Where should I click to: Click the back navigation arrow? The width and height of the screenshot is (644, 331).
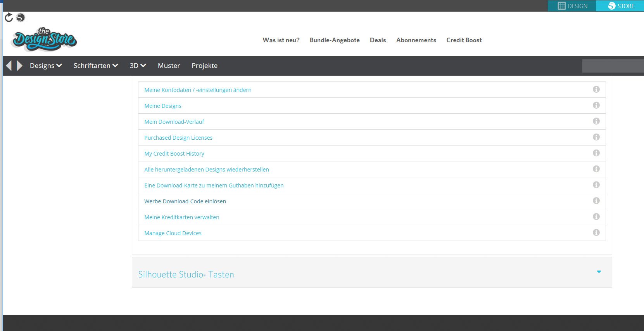point(9,66)
